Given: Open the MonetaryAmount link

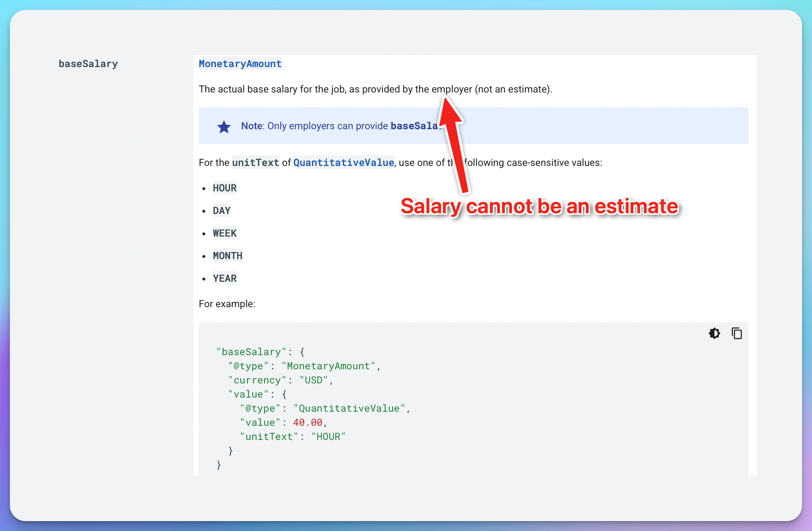Looking at the screenshot, I should (240, 64).
